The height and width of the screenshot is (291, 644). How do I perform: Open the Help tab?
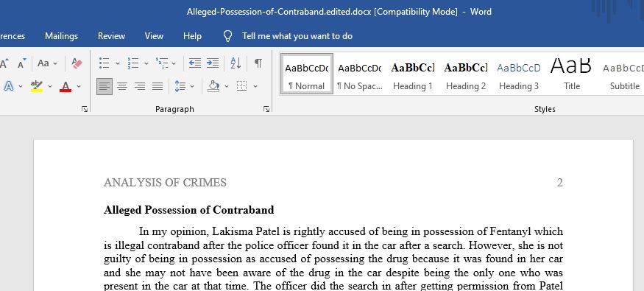192,36
